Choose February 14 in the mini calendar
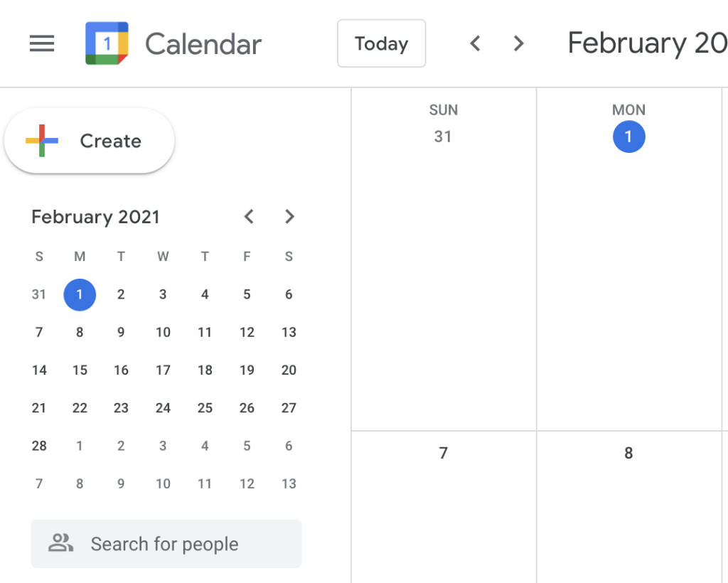 (39, 370)
